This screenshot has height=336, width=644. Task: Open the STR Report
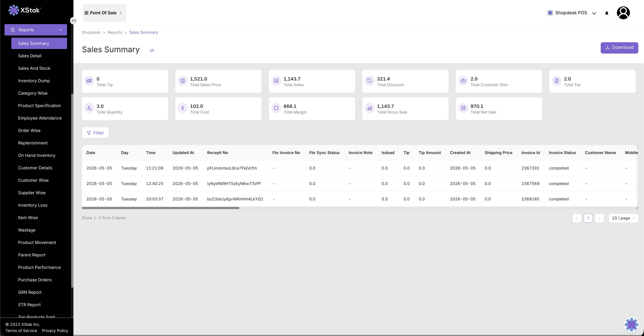coord(29,305)
